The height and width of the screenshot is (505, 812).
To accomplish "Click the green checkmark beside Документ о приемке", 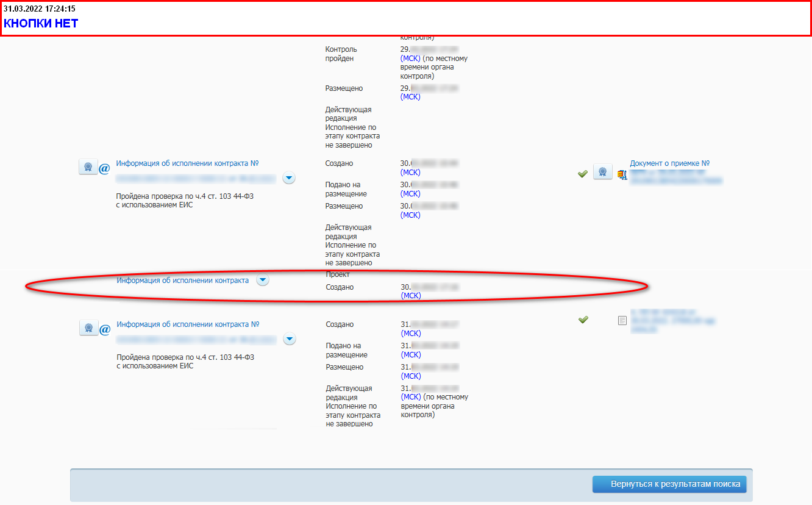I will pyautogui.click(x=583, y=174).
